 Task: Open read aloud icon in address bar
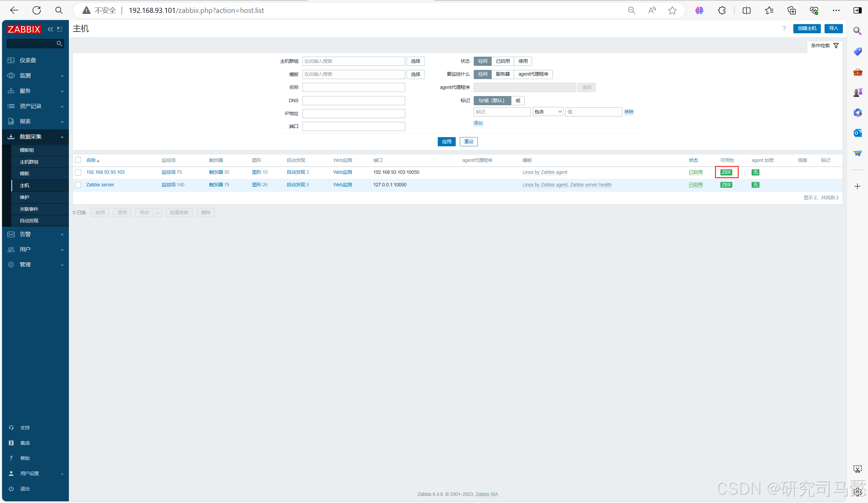point(652,10)
